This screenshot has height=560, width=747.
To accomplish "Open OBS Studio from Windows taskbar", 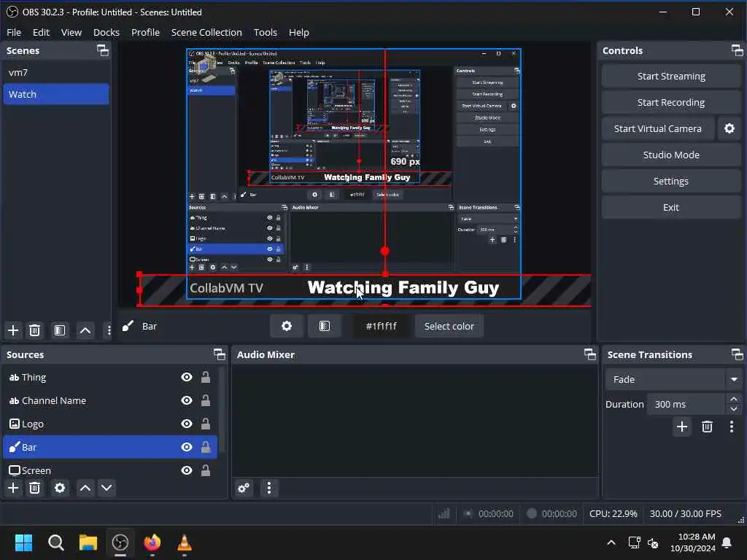I will coord(120,542).
